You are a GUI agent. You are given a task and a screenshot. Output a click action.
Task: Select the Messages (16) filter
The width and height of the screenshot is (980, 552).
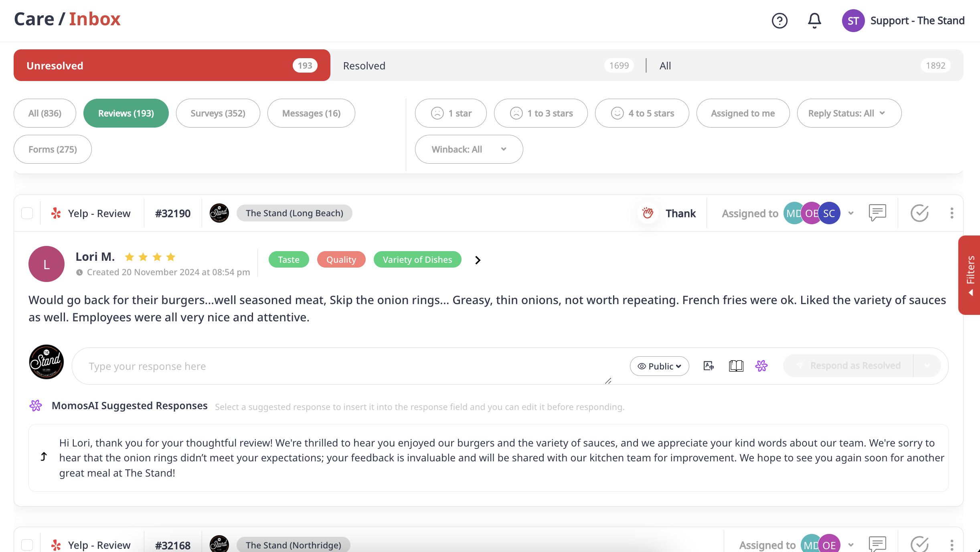(x=311, y=113)
